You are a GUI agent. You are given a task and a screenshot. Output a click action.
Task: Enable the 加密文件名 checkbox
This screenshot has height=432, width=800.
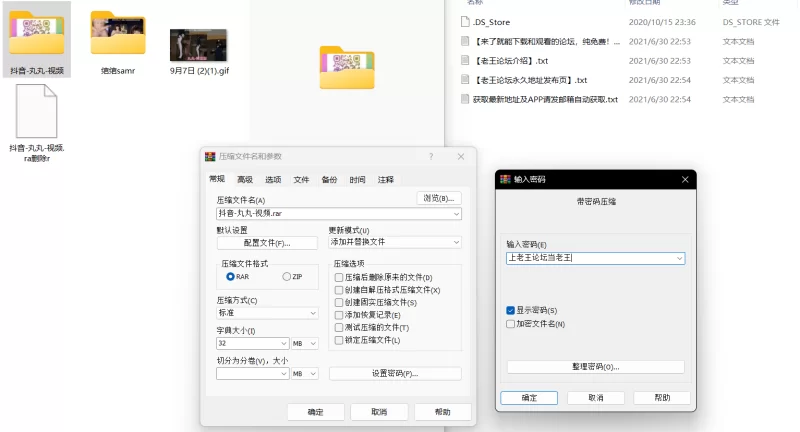pyautogui.click(x=511, y=324)
